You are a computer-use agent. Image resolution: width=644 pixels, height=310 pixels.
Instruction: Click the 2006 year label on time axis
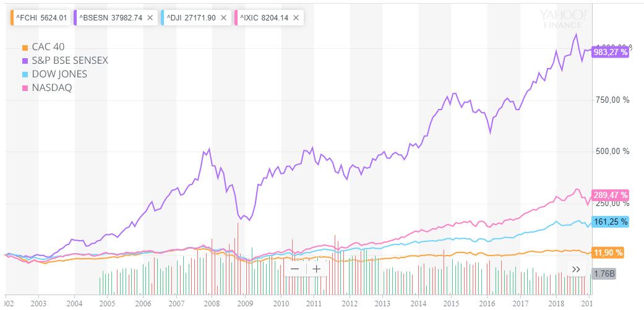pyautogui.click(x=143, y=303)
